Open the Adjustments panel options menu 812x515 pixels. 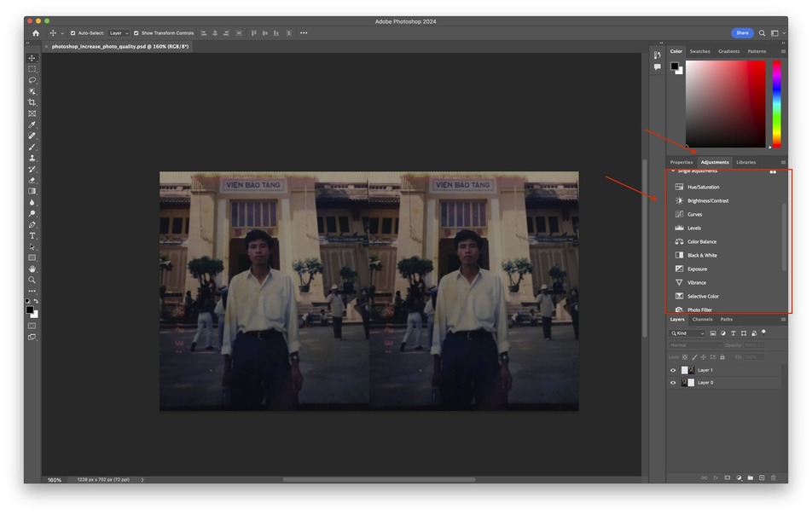point(783,162)
